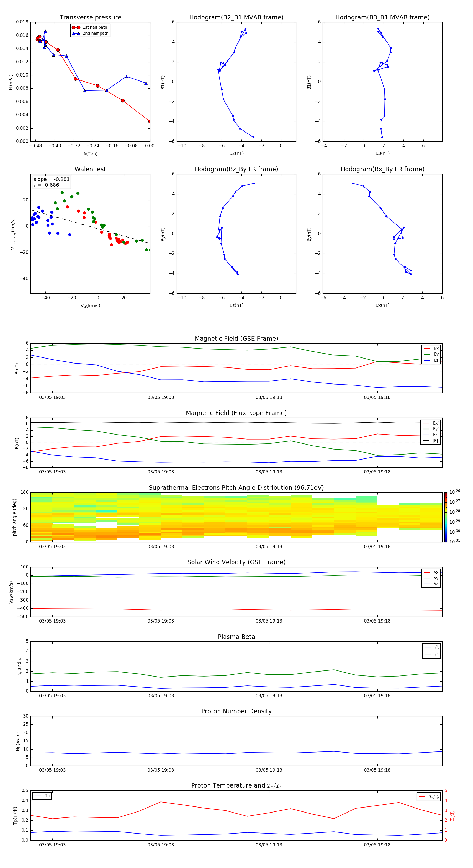The width and height of the screenshot is (473, 868).
Task: Click the 'B3(nT)' axis label
Action: (382, 153)
